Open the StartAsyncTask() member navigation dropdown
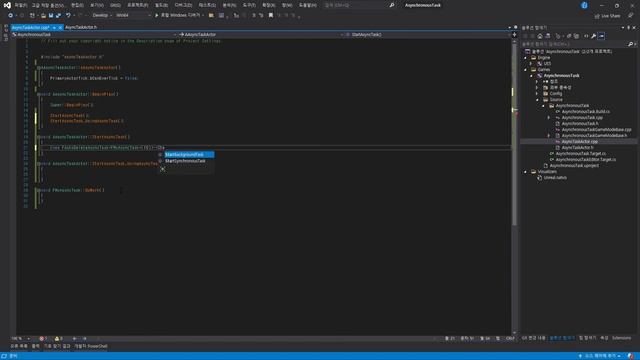The image size is (640, 360). pos(428,35)
